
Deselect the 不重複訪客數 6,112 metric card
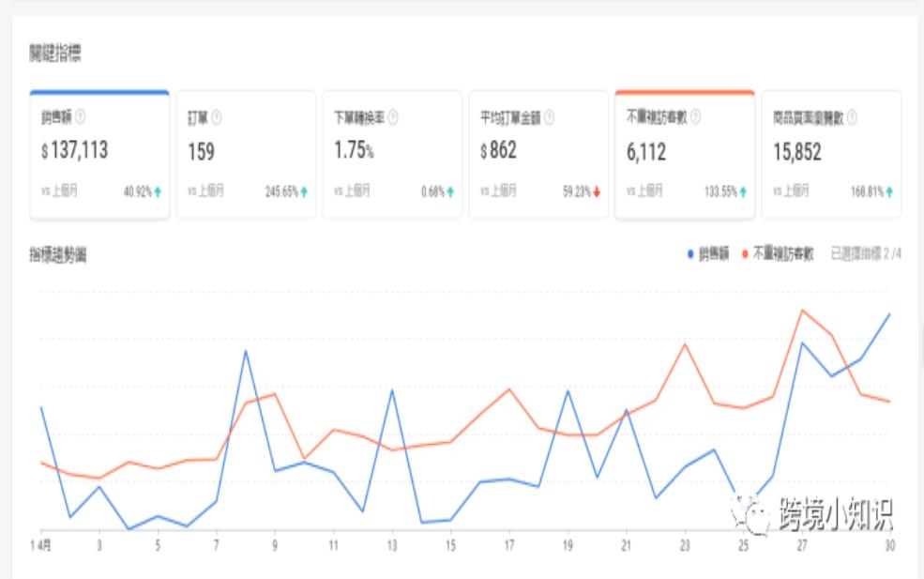[684, 155]
